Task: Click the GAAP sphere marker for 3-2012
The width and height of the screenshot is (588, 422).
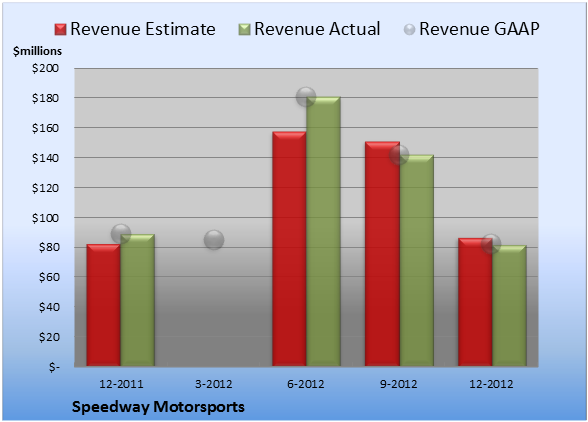Action: (x=214, y=240)
